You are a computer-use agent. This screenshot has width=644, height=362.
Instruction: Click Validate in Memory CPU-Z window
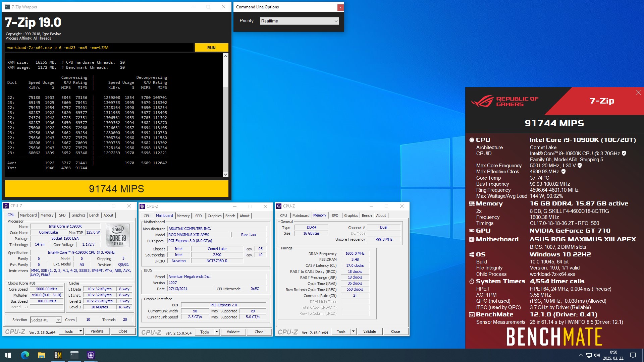[370, 331]
